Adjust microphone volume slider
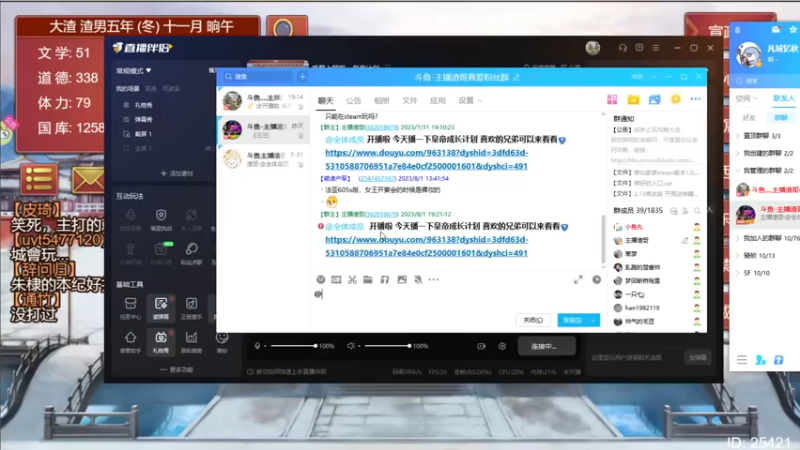 pos(293,346)
